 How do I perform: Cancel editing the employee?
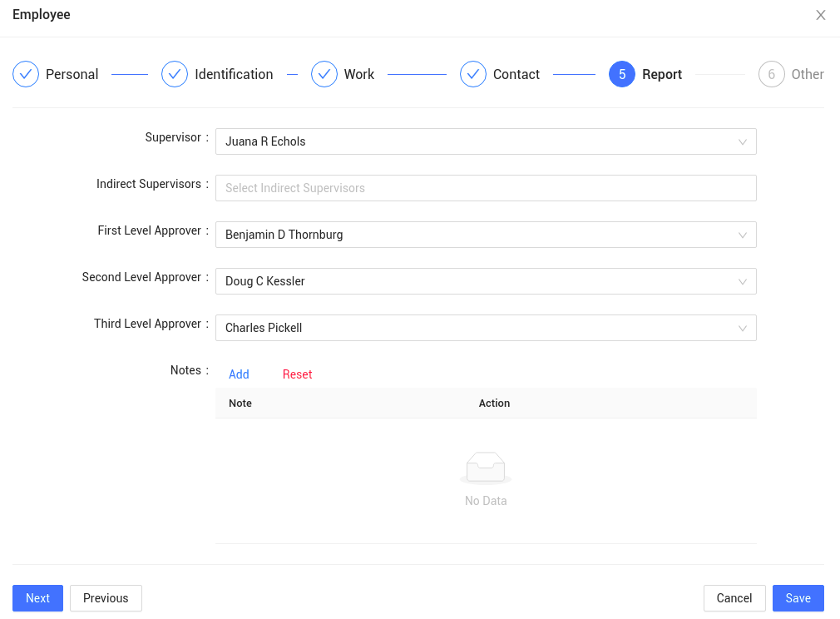pos(734,597)
